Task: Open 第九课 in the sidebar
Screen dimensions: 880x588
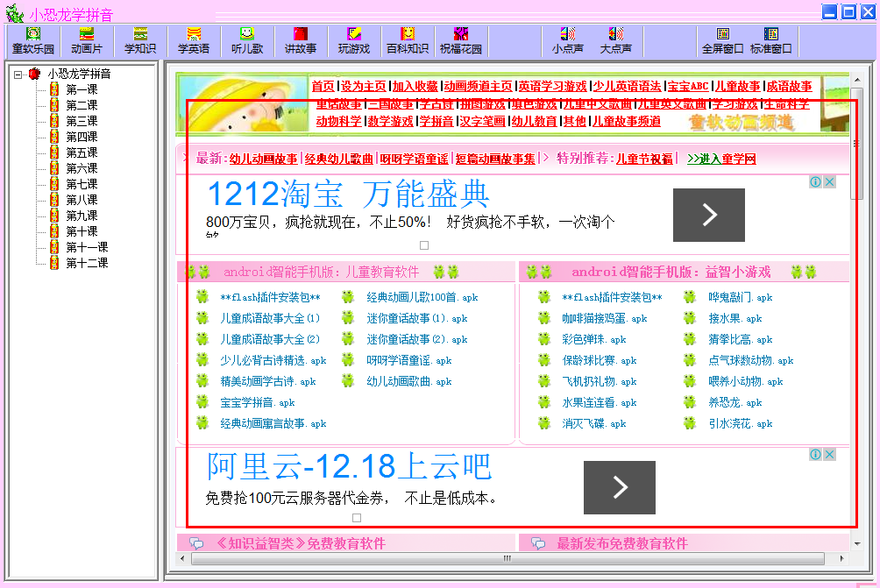Action: 82,215
